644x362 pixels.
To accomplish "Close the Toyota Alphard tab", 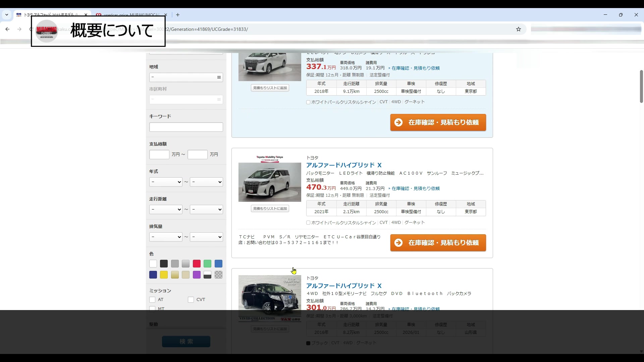I will click(x=86, y=15).
